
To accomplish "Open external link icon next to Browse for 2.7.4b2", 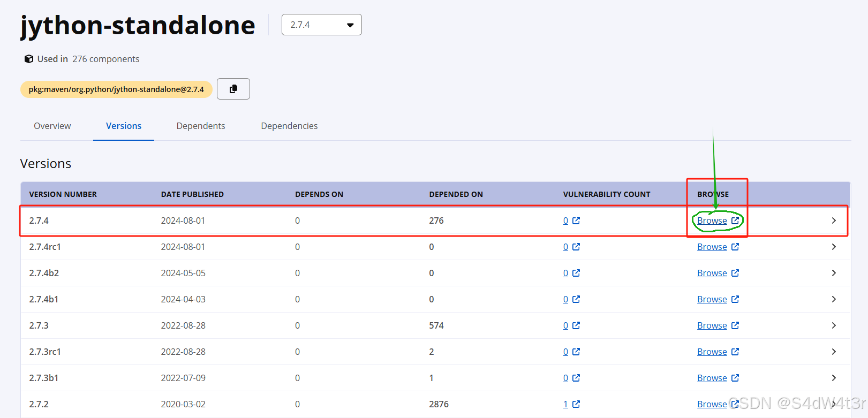I will tap(735, 273).
